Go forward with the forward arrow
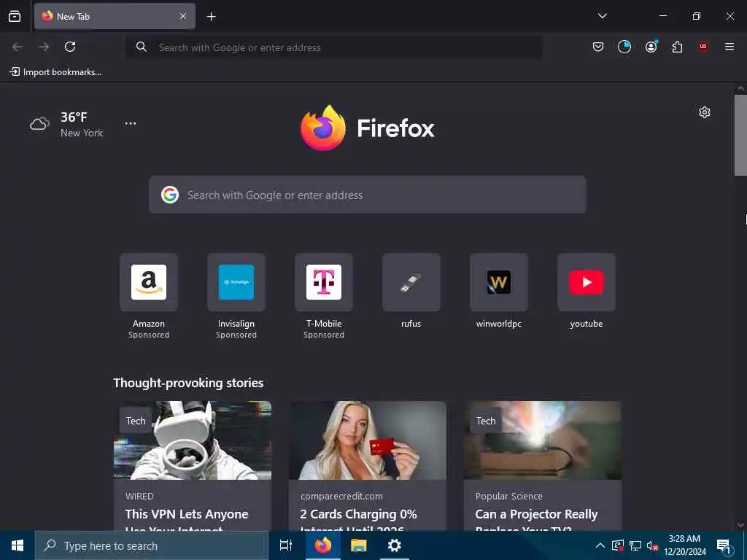 point(44,47)
